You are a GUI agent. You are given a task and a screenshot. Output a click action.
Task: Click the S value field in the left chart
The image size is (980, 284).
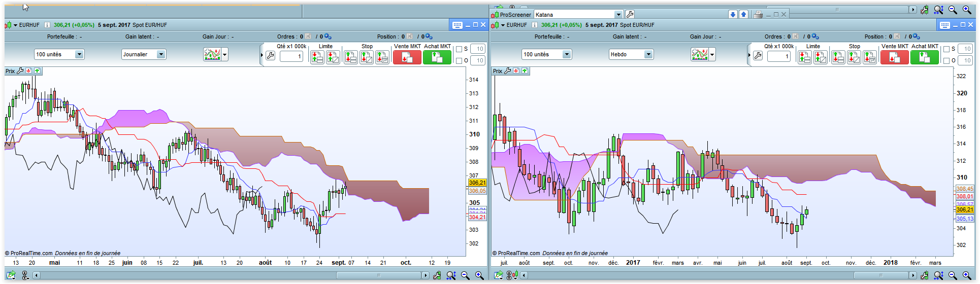pyautogui.click(x=478, y=49)
